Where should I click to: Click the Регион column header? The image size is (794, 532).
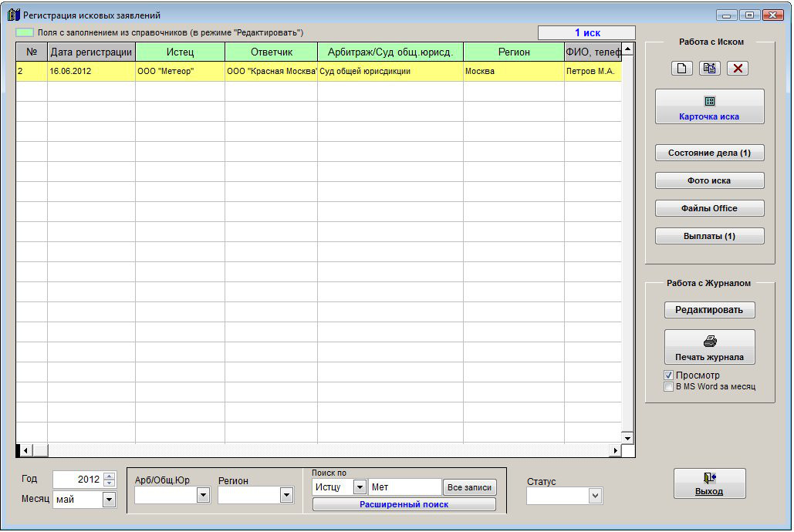click(513, 52)
